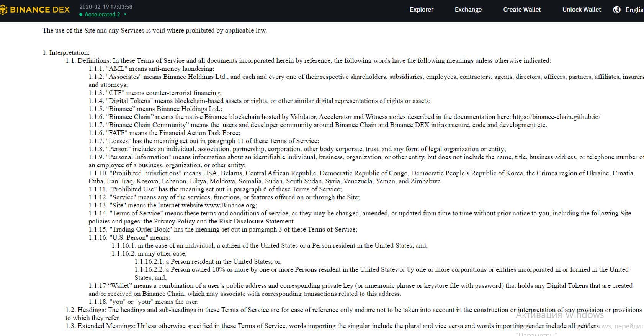Click the "Person" definition line 1.1.8

tap(297, 149)
